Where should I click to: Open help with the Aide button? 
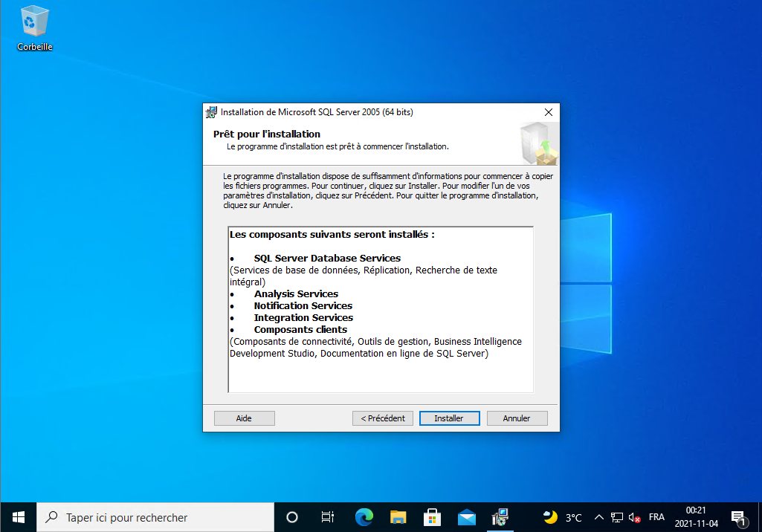coord(244,418)
